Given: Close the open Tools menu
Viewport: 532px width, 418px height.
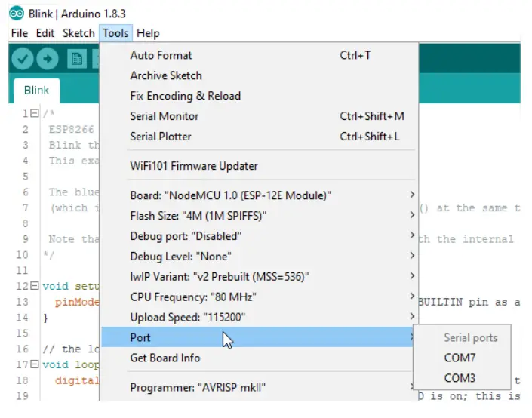Looking at the screenshot, I should 115,33.
